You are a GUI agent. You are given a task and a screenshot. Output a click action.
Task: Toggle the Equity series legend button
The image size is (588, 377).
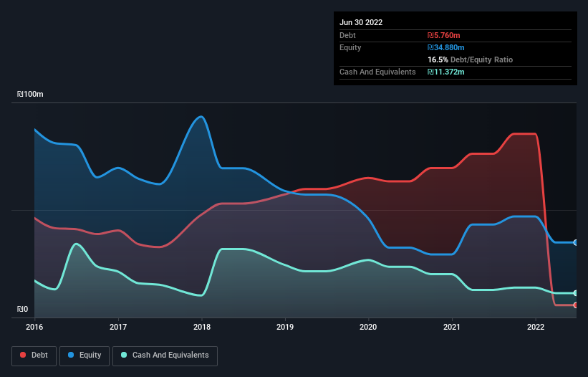[x=85, y=355]
